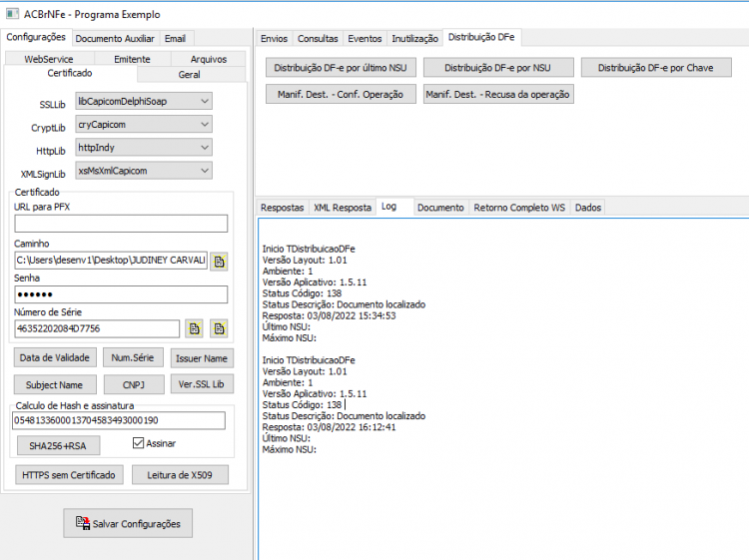Click the CNPJ button
The height and width of the screenshot is (560, 749).
point(133,384)
